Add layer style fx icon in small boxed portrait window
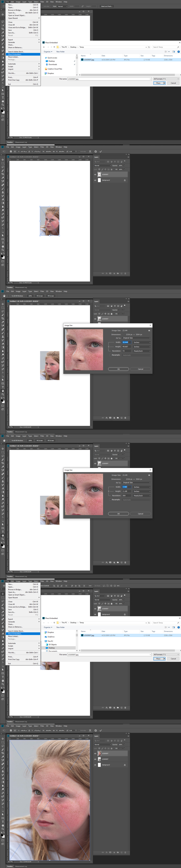 click(x=106, y=273)
